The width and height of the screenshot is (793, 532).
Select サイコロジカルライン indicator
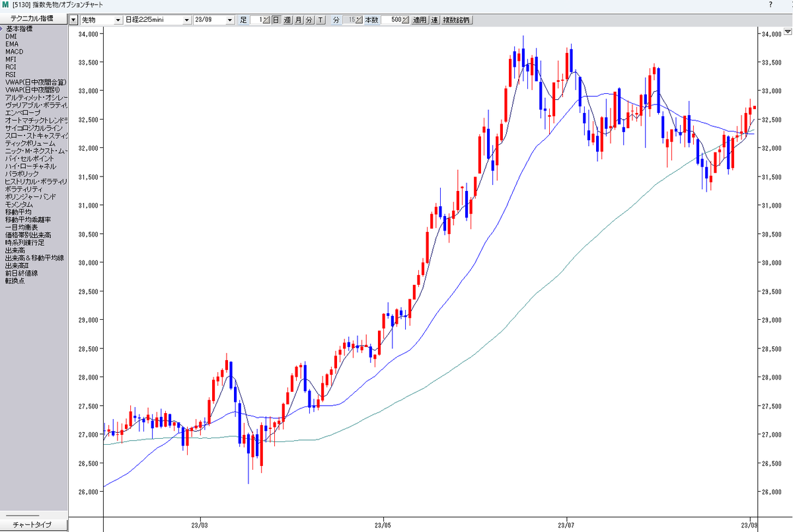coord(34,128)
